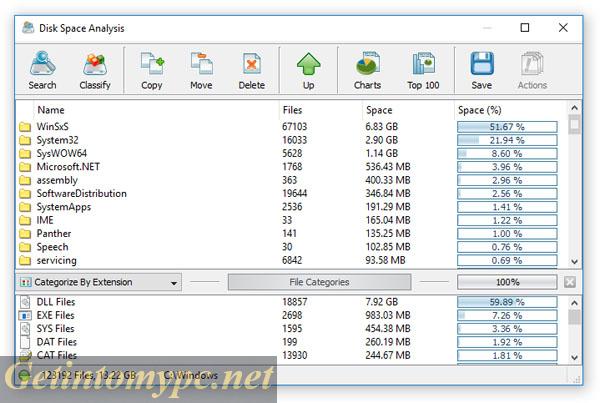Sort by the Files column header
Image resolution: width=600 pixels, height=403 pixels.
point(292,110)
